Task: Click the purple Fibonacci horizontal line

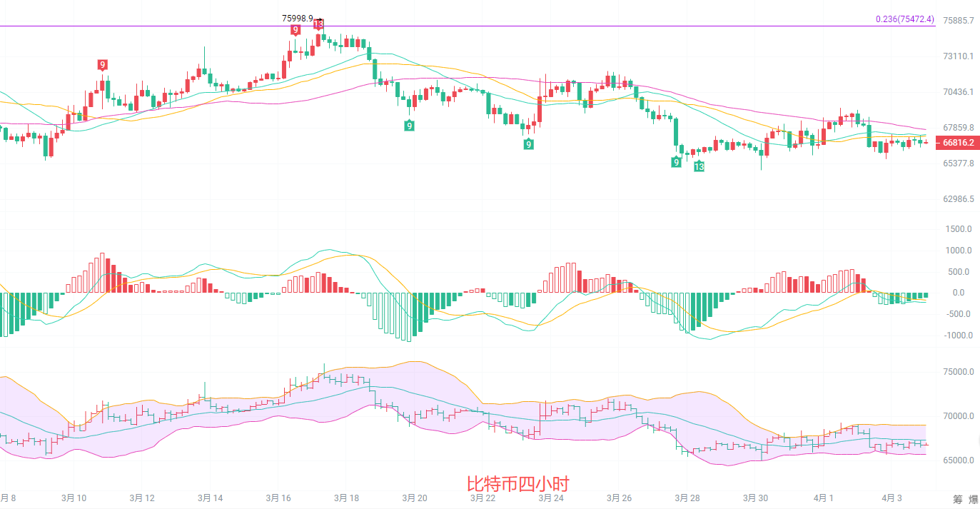Action: (x=500, y=26)
